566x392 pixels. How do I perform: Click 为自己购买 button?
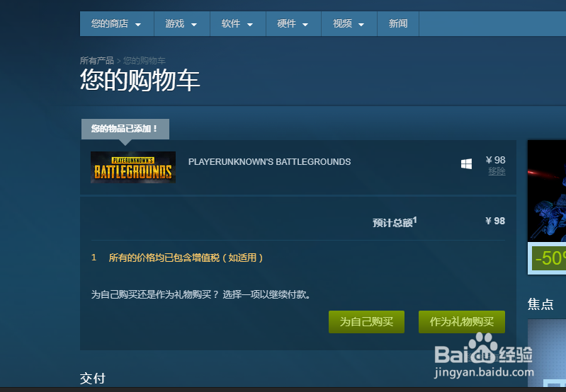pos(366,322)
